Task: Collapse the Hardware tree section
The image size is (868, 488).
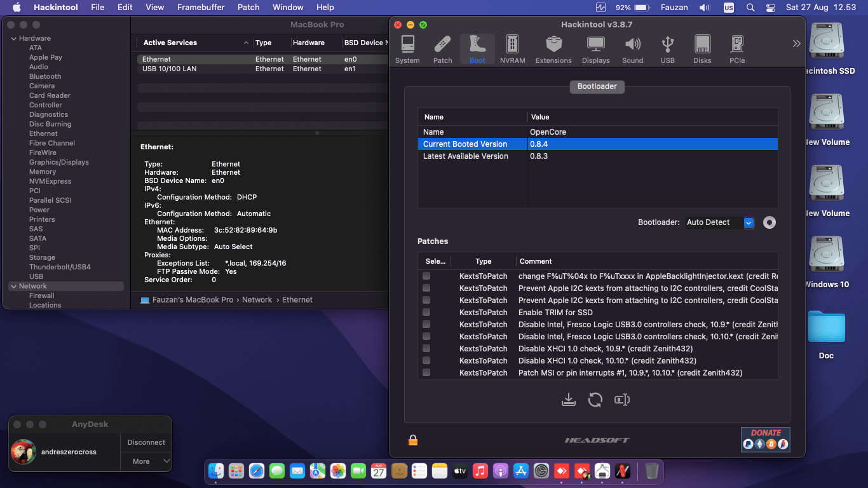Action: [14, 39]
